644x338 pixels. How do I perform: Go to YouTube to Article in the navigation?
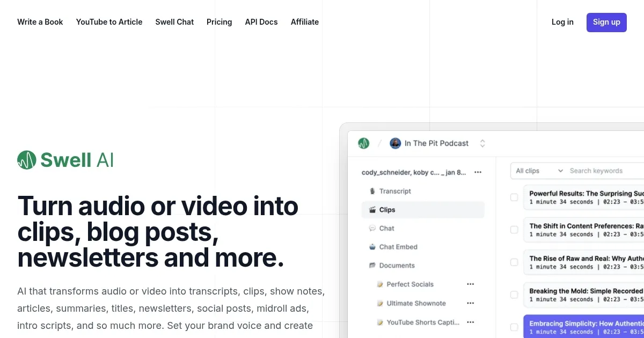[109, 22]
